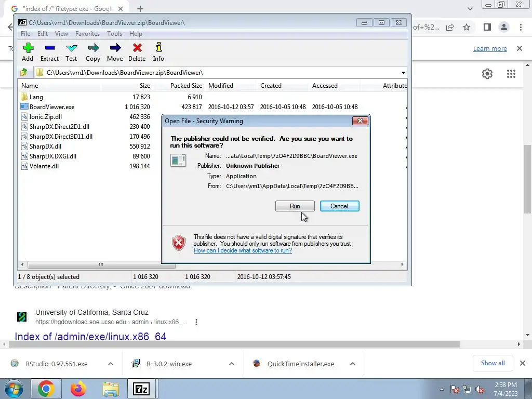Viewport: 532px width, 399px height.
Task: Click the Chrome share page icon
Action: pyautogui.click(x=450, y=27)
